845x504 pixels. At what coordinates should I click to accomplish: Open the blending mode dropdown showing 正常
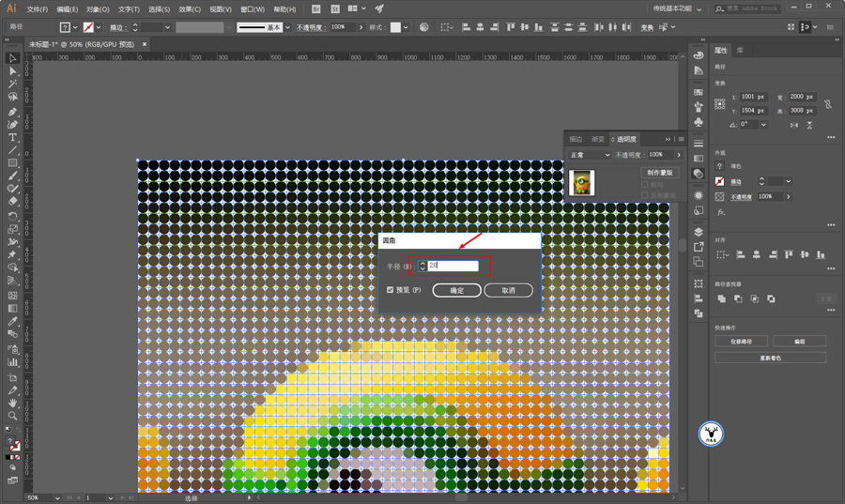[x=591, y=155]
